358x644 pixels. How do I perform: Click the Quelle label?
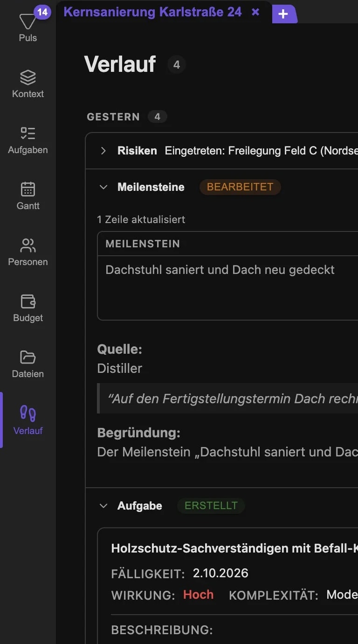119,349
